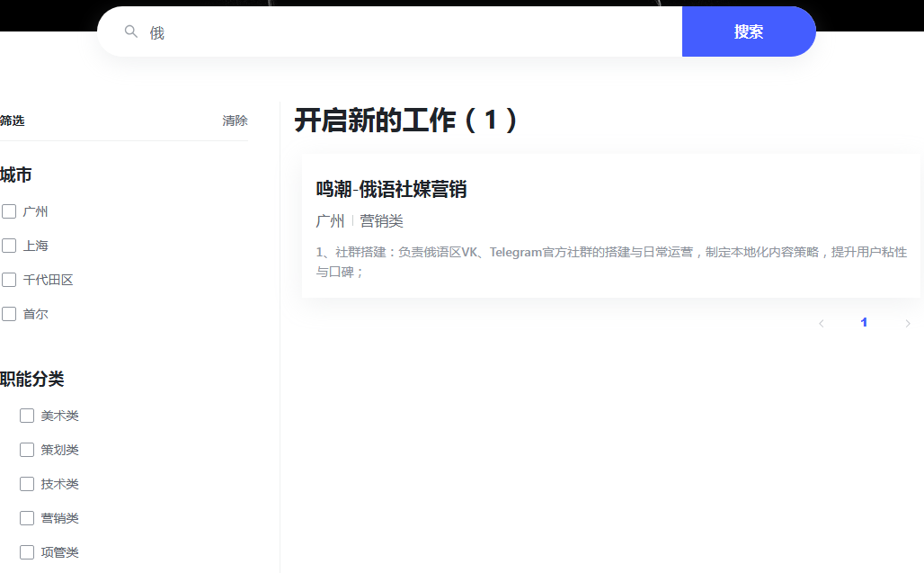This screenshot has width=924, height=573.
Task: Toggle the 策划类 category checkbox
Action: [27, 450]
